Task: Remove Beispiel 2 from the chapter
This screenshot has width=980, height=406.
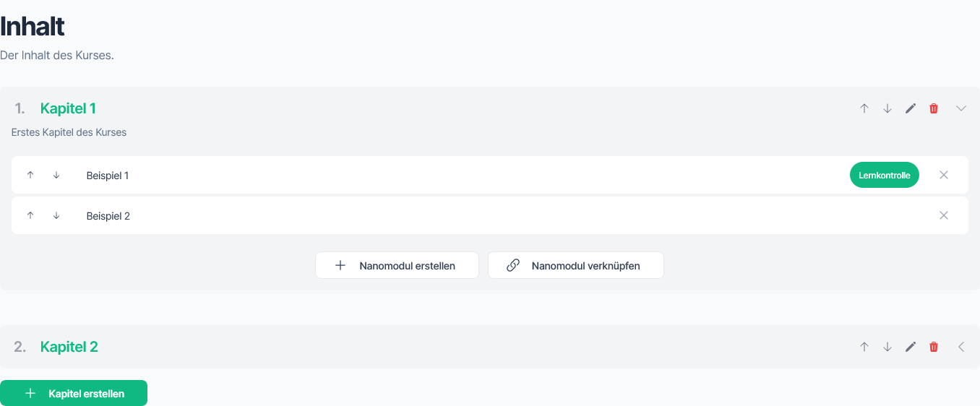Action: point(944,215)
